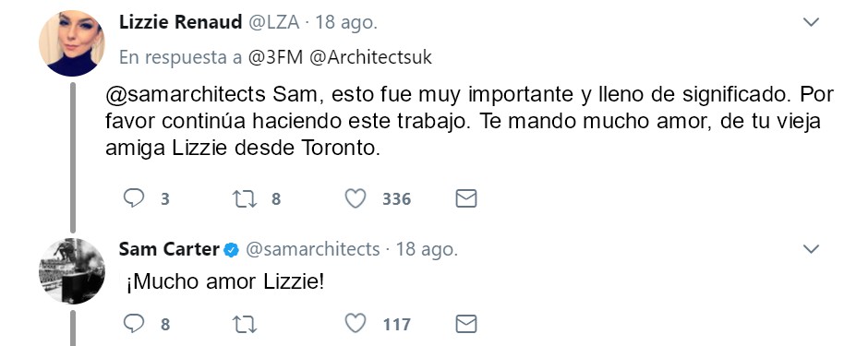Like Lizzie Renaud's tweet with heart
The image size is (868, 346).
(x=356, y=198)
